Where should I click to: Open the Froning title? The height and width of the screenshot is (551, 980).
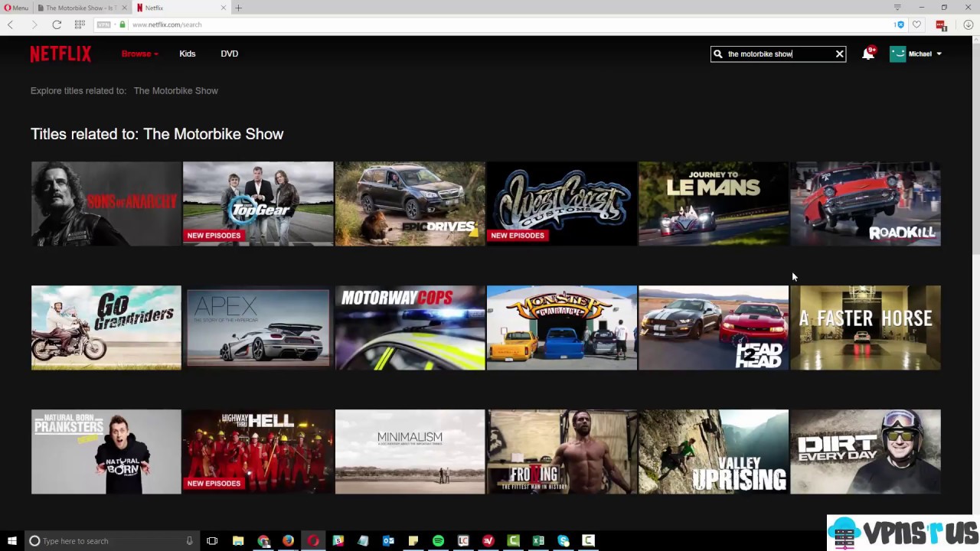tap(562, 452)
